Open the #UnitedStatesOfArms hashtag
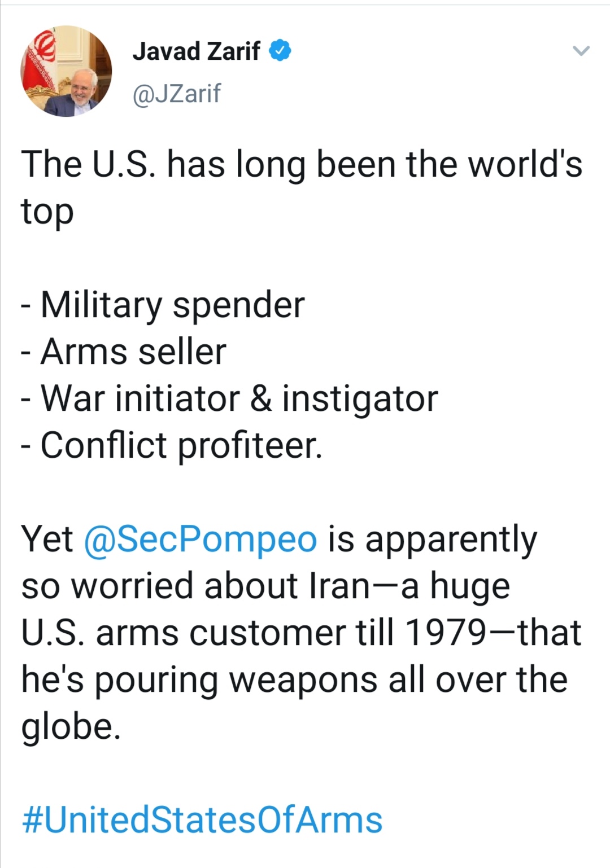The image size is (610, 868). 202,819
